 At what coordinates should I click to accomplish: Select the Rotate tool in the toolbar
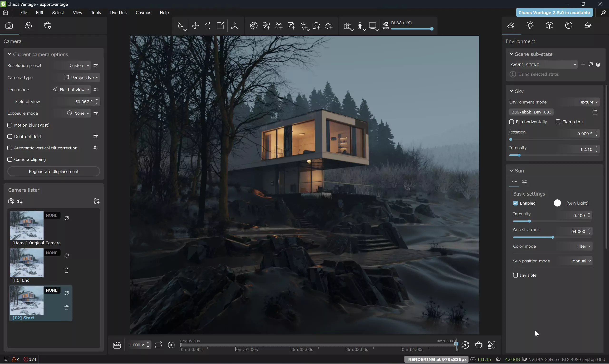click(208, 26)
